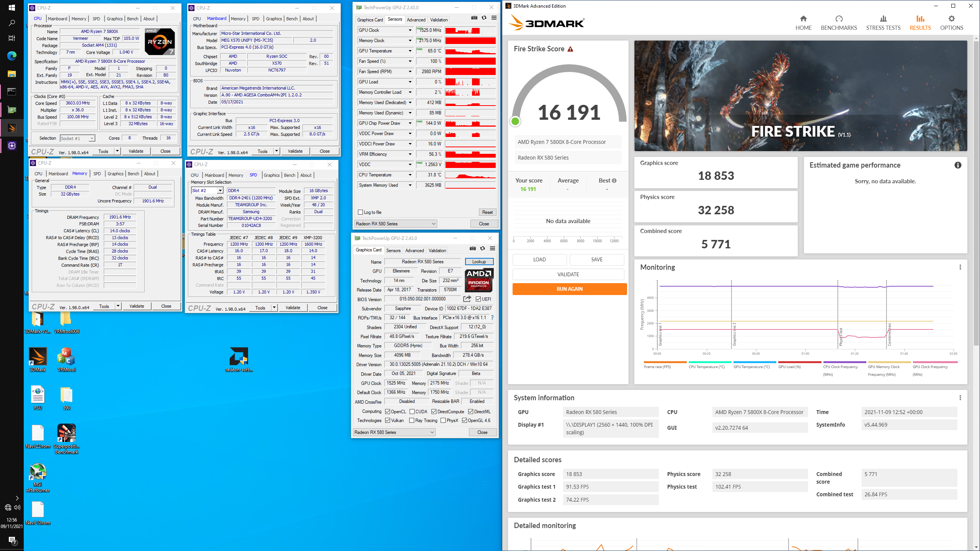Click the BIOS Version share/export icon
This screenshot has height=551, width=980.
tap(467, 299)
